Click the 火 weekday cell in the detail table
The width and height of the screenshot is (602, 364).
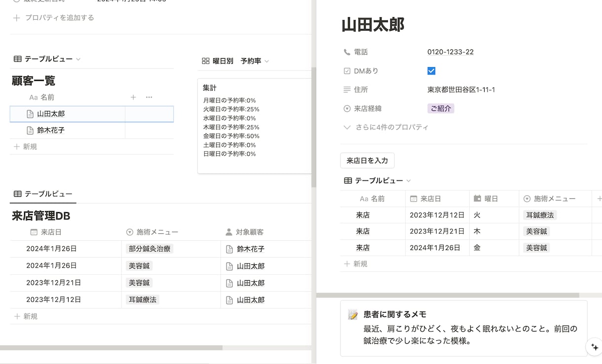click(494, 215)
